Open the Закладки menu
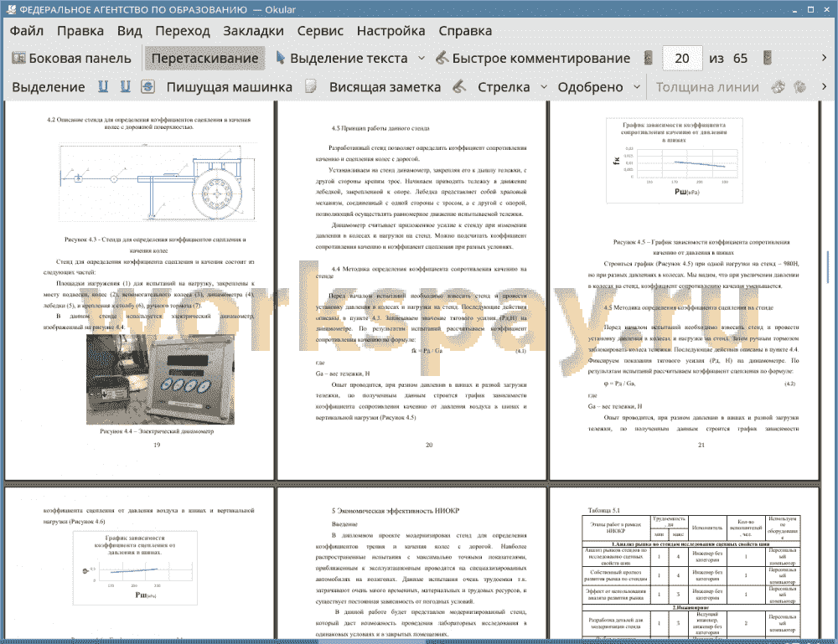Viewport: 838px width, 644px height. tap(253, 31)
